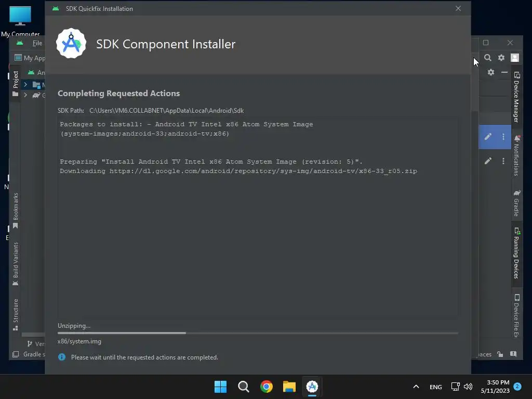Click the user account avatar icon
The width and height of the screenshot is (532, 399).
coord(515,58)
